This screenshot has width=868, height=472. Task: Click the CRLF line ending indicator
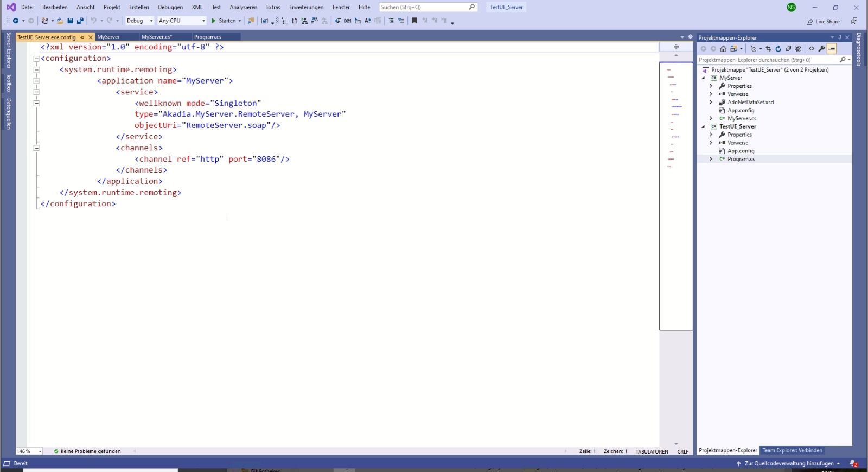[683, 451]
